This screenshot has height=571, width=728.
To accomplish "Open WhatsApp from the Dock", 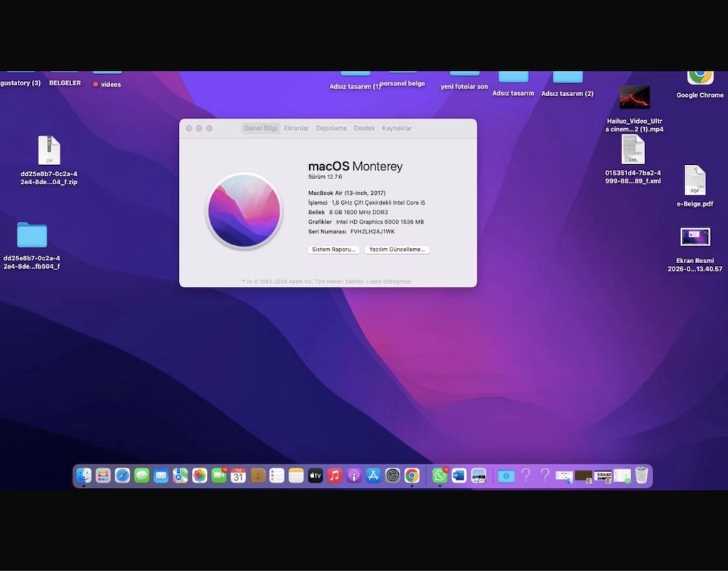I will 439,476.
